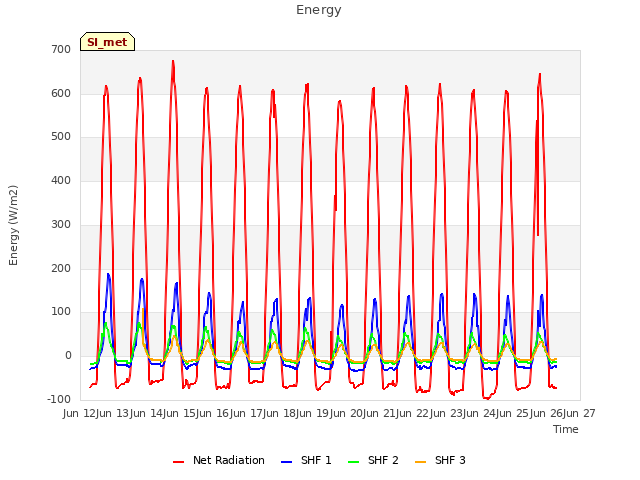Click the 100 y-axis tick label
640x480 pixels.
[x=61, y=312]
